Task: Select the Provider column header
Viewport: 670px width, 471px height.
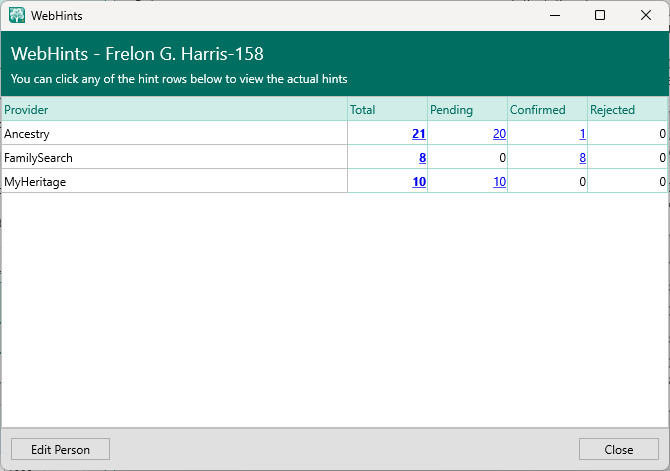Action: 27,110
